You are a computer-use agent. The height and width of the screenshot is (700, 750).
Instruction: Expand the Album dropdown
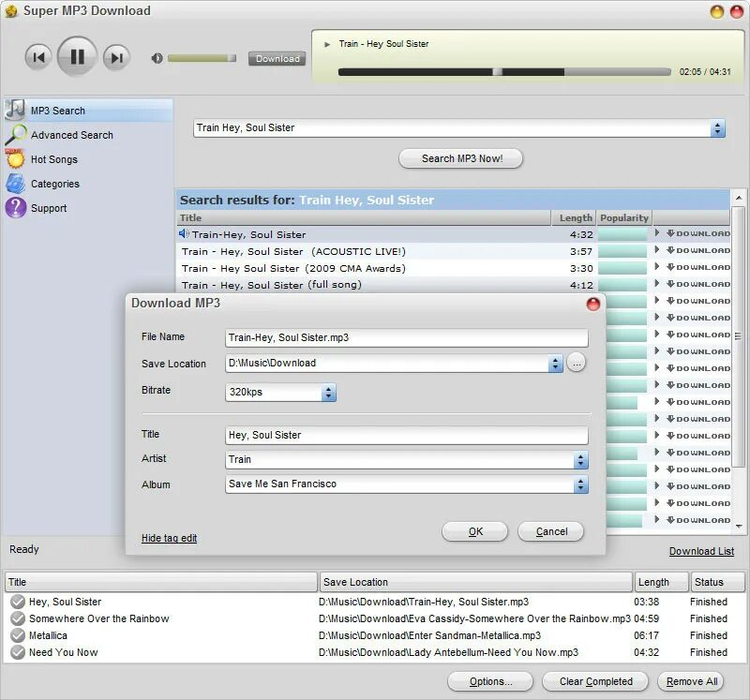coord(580,484)
